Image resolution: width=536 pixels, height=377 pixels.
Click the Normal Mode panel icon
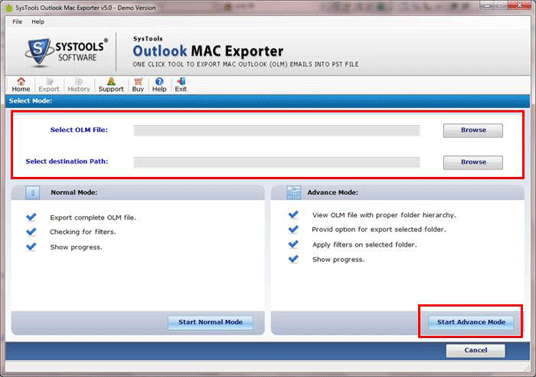[32, 193]
